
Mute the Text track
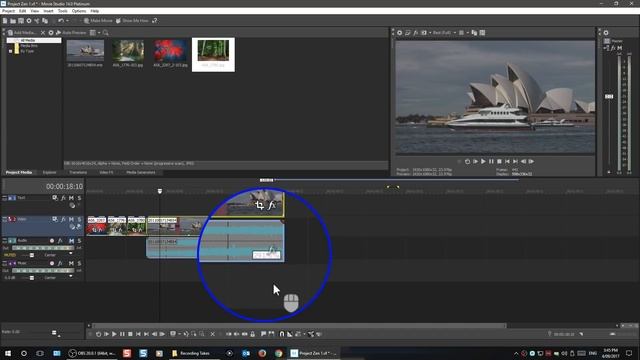point(71,198)
